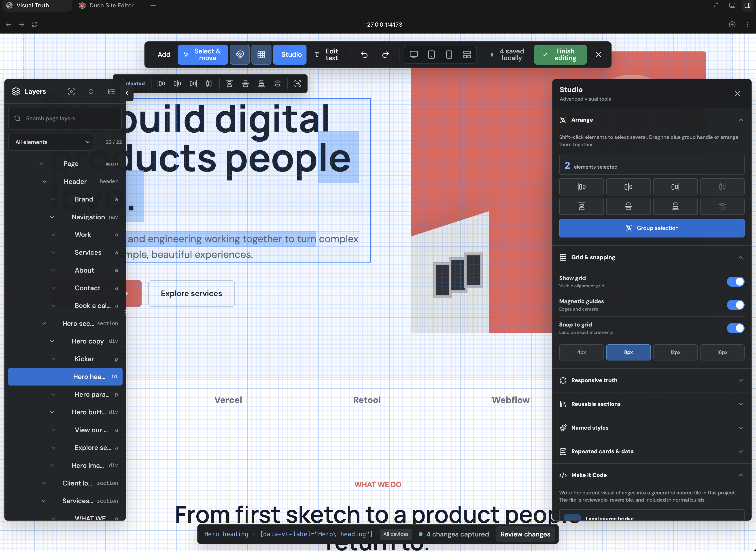Viewport: 756px width, 551px height.
Task: Click the Finish editing button
Action: tap(560, 54)
